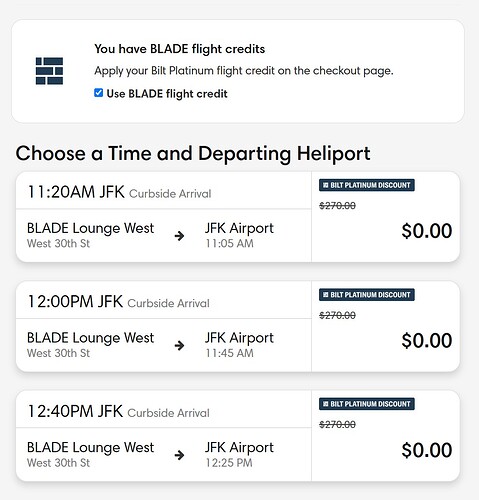The width and height of the screenshot is (479, 500).
Task: Click the Bilt brick logo icon
Action: click(49, 71)
